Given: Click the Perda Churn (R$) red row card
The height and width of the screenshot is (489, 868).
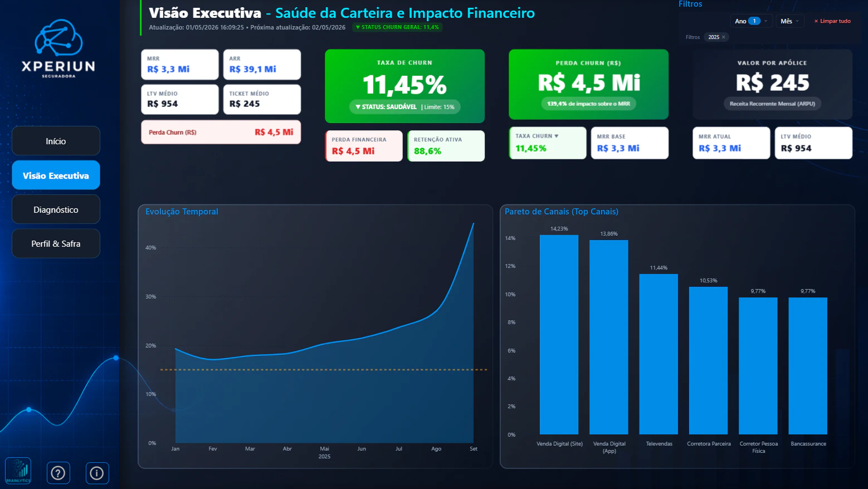Looking at the screenshot, I should click(221, 132).
